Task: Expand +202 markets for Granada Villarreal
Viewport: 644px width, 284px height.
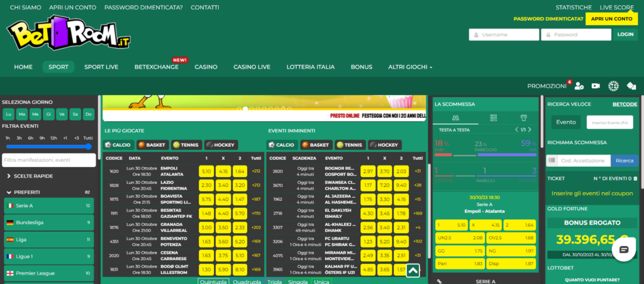Action: point(256,227)
